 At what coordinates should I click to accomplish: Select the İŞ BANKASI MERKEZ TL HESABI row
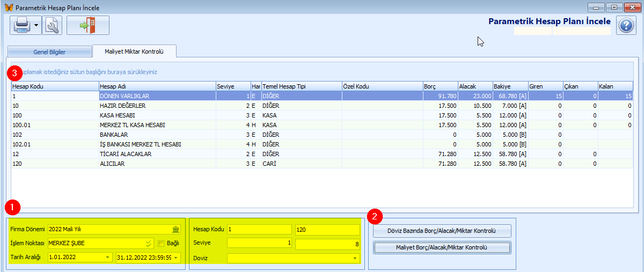pyautogui.click(x=322, y=144)
